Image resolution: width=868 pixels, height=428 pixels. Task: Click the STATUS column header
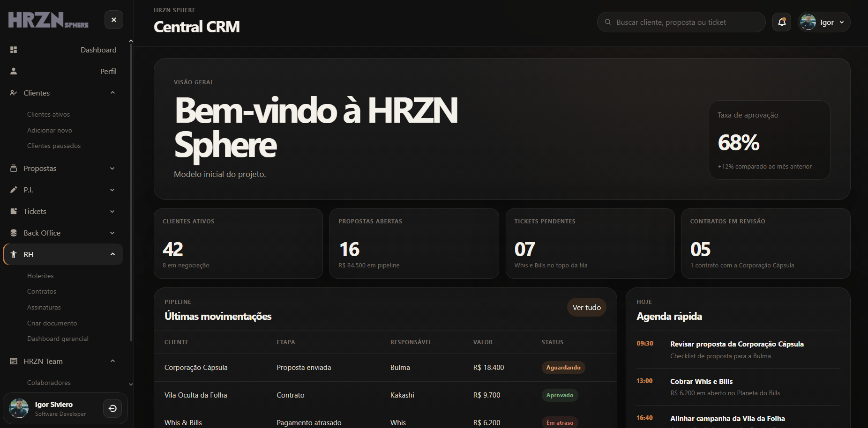553,342
